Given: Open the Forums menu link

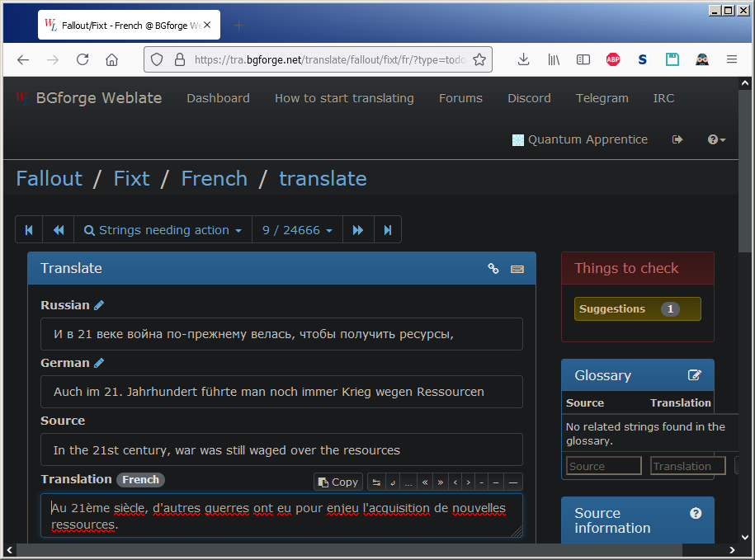Looking at the screenshot, I should coord(460,98).
